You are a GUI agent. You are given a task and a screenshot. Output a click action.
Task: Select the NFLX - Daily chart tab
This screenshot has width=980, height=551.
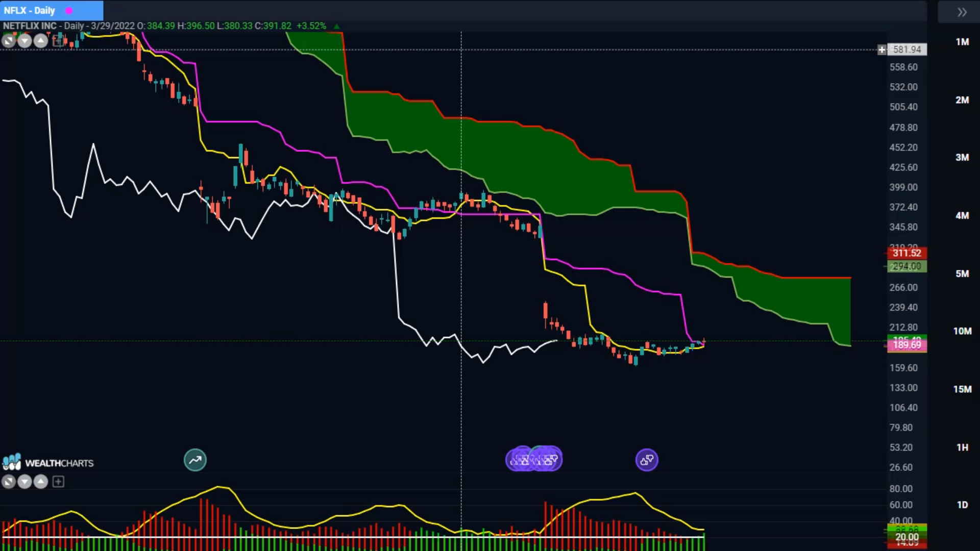tap(51, 10)
